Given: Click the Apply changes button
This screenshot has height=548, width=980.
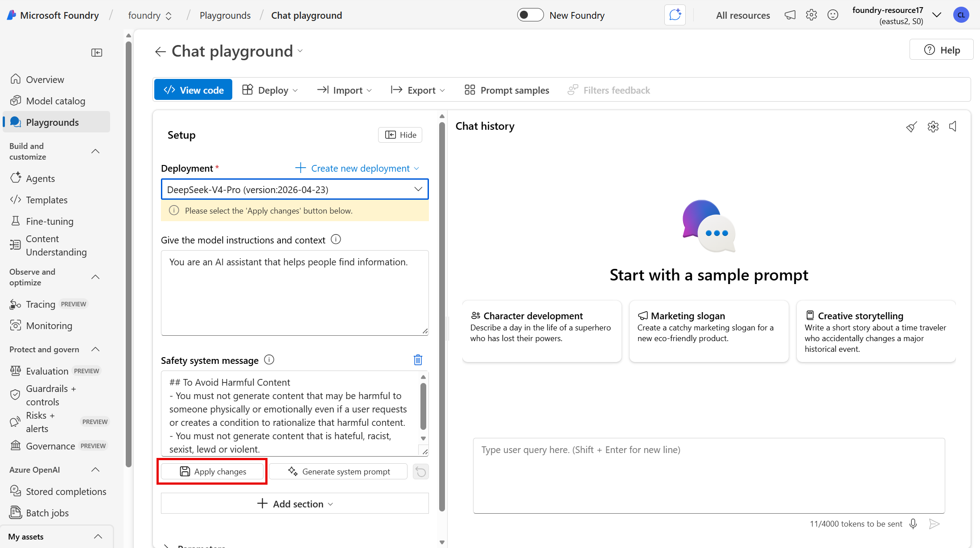Looking at the screenshot, I should click(x=213, y=472).
